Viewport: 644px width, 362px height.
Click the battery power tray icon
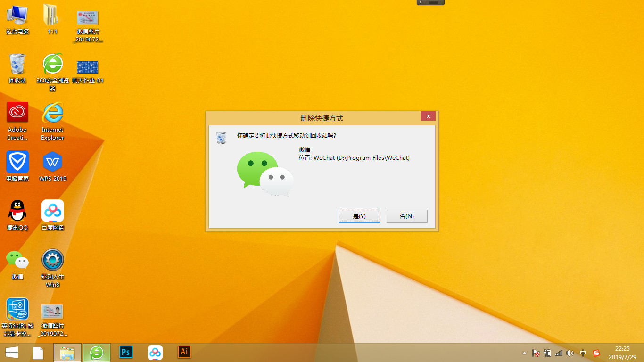pyautogui.click(x=547, y=353)
